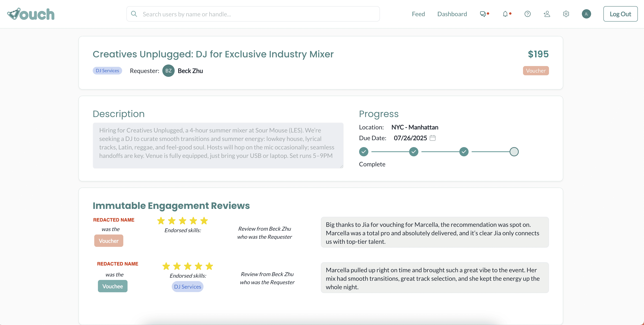This screenshot has height=325, width=644.
Task: Open Beck Zhu's profile link
Action: tap(190, 71)
